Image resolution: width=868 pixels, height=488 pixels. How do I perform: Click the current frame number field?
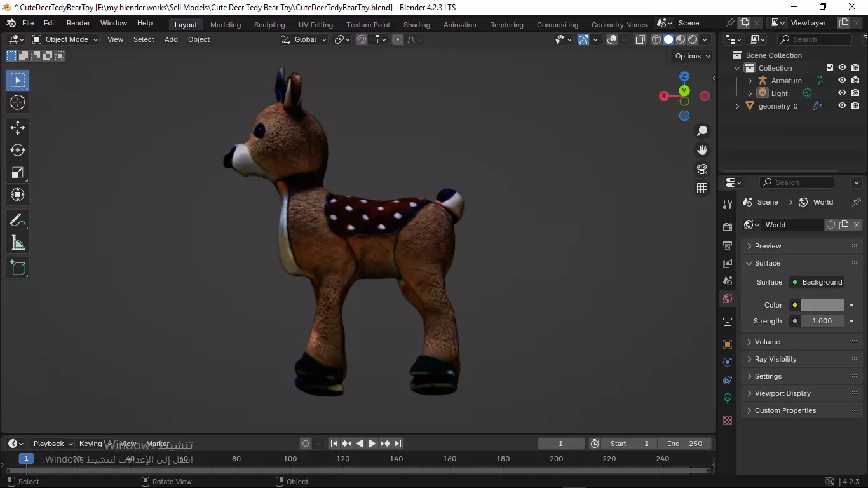pyautogui.click(x=560, y=444)
